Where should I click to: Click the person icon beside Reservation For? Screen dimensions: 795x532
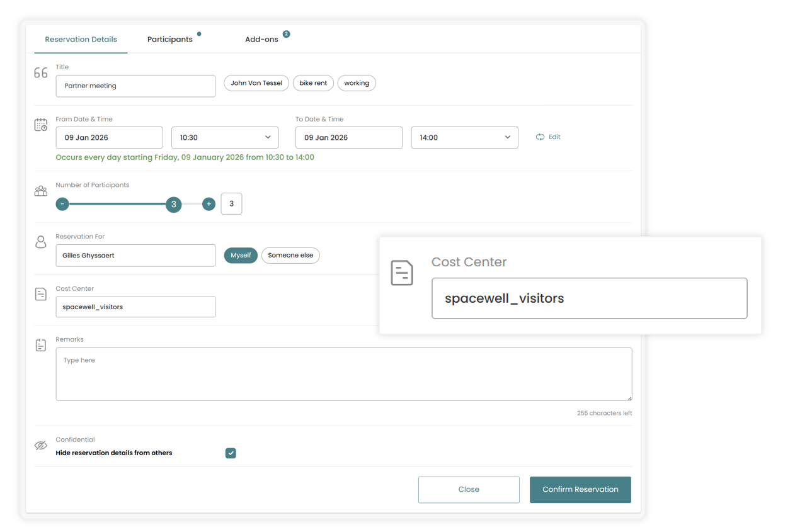pyautogui.click(x=41, y=242)
